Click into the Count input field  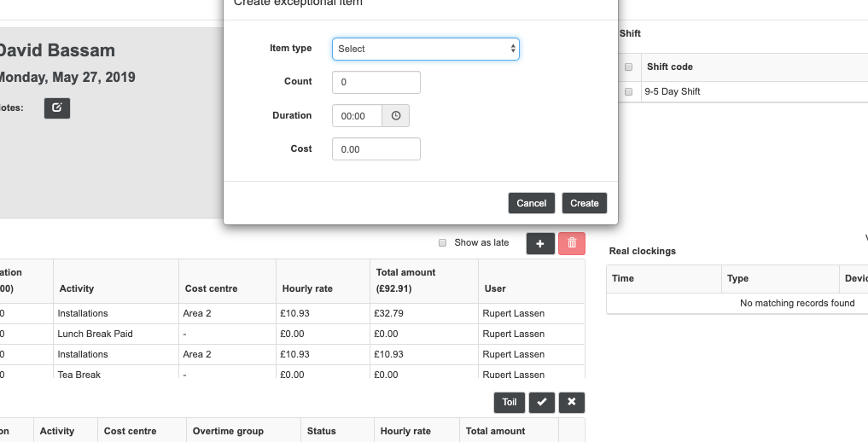coord(376,82)
